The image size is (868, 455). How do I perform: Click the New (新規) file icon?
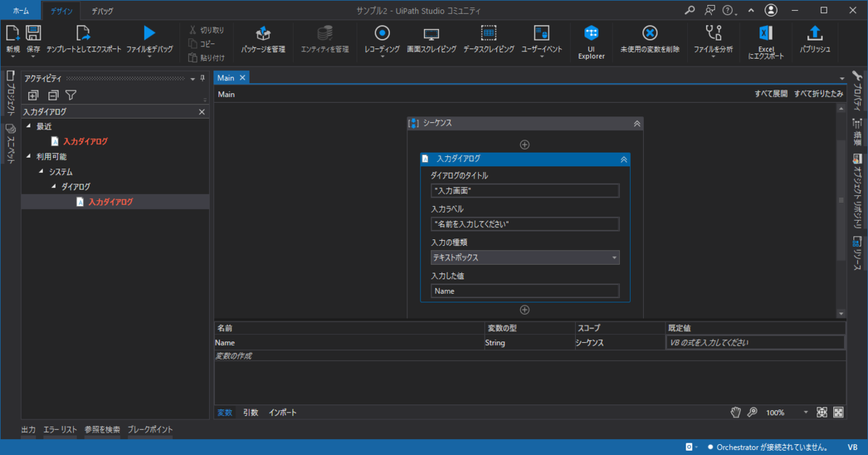pyautogui.click(x=12, y=33)
